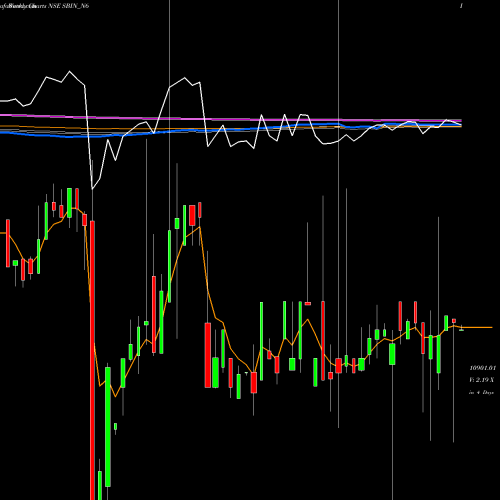Image resolution: width=500 pixels, height=500 pixels.
Task: Select the price value 10991.01
Action: pos(483,368)
